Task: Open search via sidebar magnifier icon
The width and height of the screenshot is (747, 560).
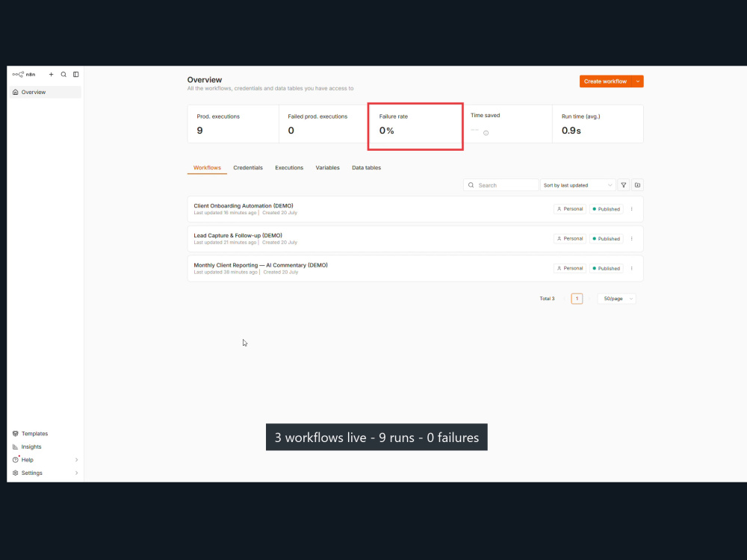Action: [63, 74]
